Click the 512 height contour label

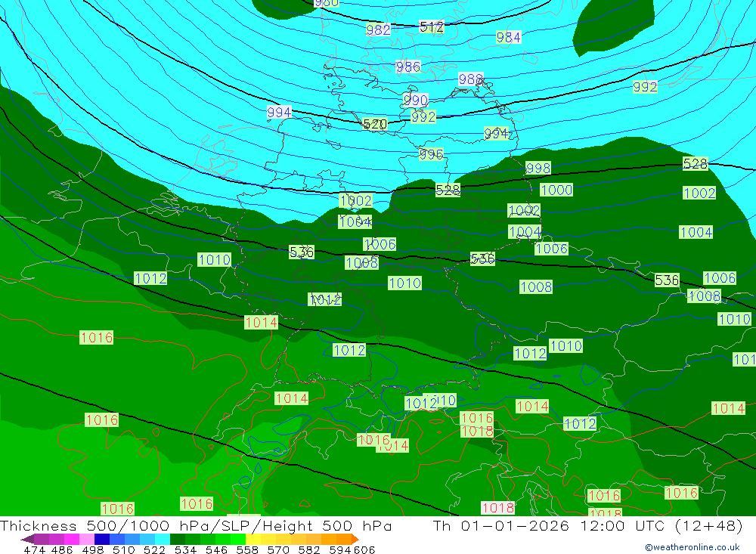coord(432,27)
